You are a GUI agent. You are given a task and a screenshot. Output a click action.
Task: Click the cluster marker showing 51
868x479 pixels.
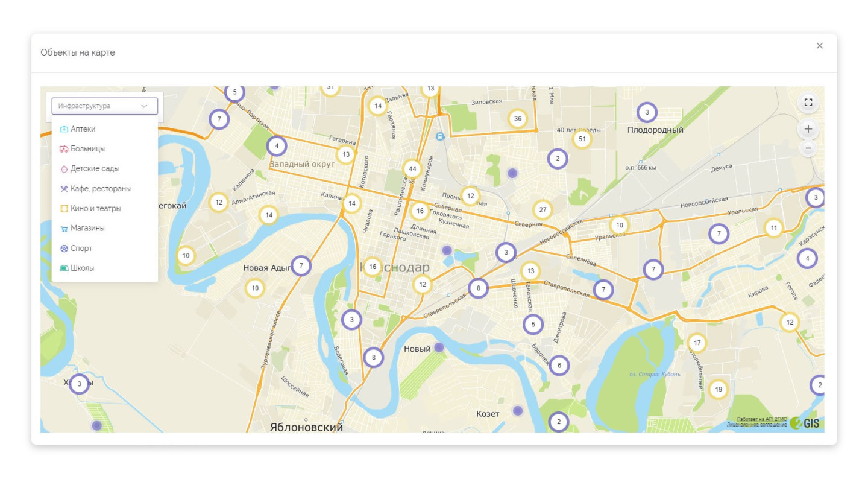(582, 139)
